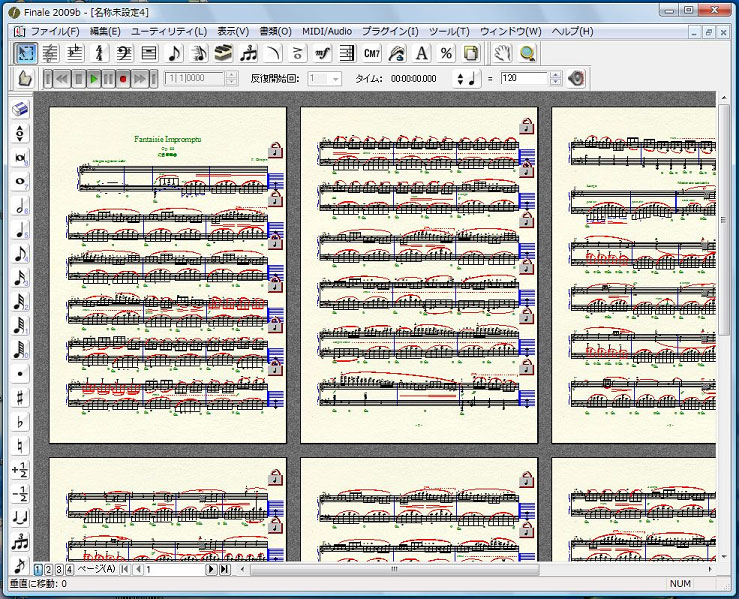Select the Eraser in the entry palette
Image resolution: width=739 pixels, height=599 pixels.
tap(20, 109)
